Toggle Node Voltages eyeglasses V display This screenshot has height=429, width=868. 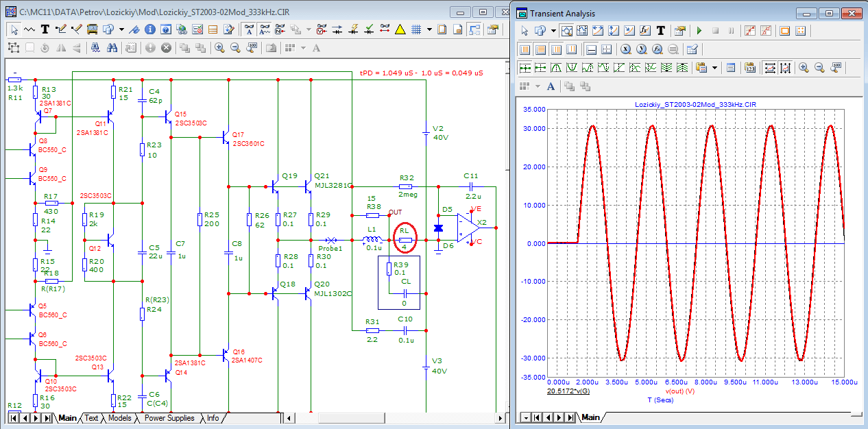click(x=322, y=30)
